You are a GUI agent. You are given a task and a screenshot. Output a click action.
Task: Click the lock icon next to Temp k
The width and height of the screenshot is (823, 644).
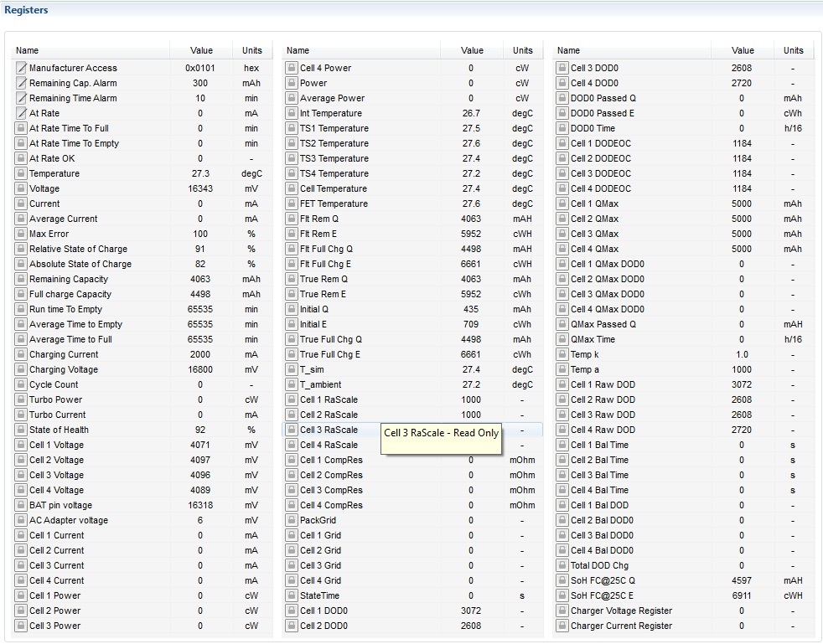pos(562,354)
